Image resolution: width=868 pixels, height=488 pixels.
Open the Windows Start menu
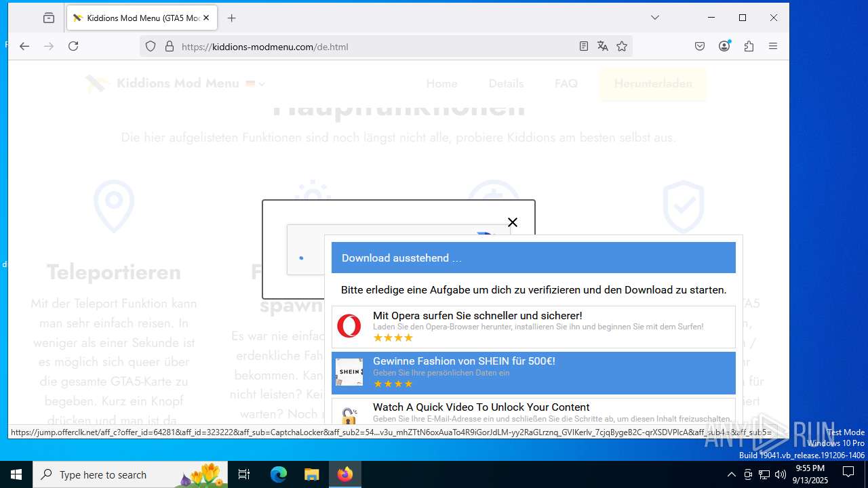click(x=16, y=474)
